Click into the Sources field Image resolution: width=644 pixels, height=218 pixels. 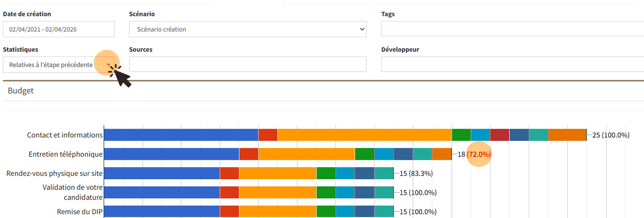(x=247, y=64)
